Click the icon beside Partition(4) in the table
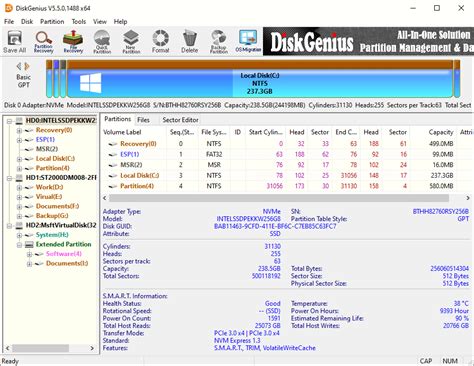 (113, 186)
